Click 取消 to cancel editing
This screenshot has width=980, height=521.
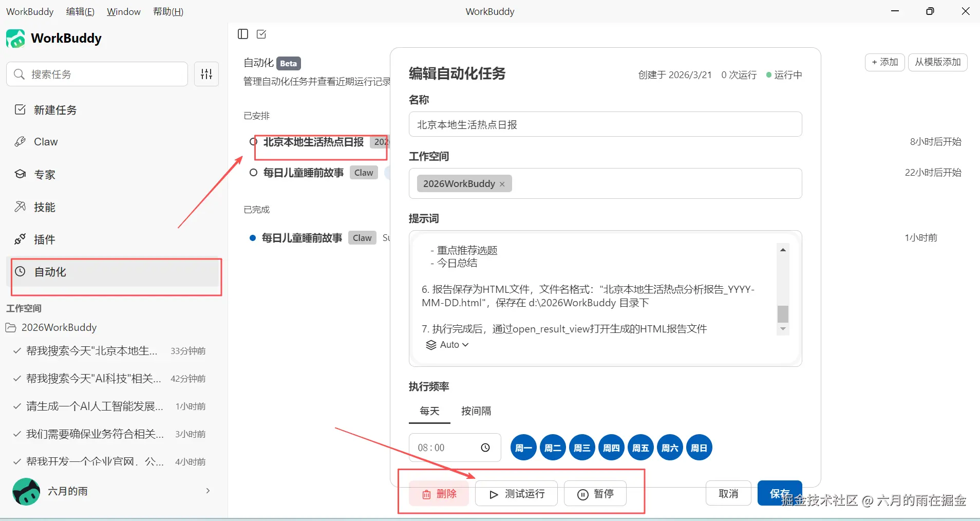[728, 494]
